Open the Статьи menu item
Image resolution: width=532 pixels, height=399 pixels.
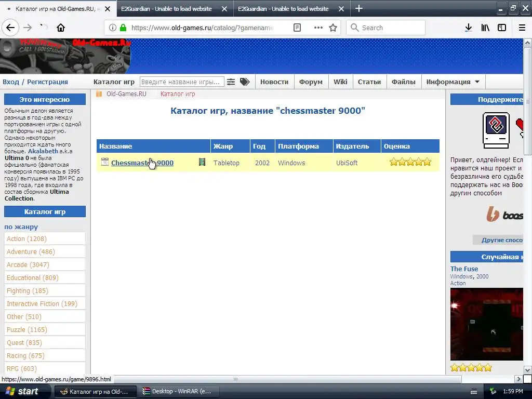click(369, 82)
